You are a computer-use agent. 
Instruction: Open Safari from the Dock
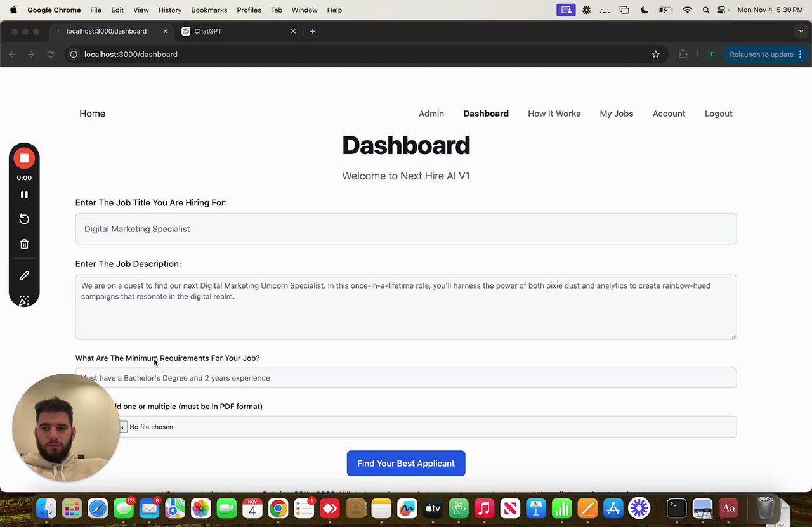coord(98,508)
